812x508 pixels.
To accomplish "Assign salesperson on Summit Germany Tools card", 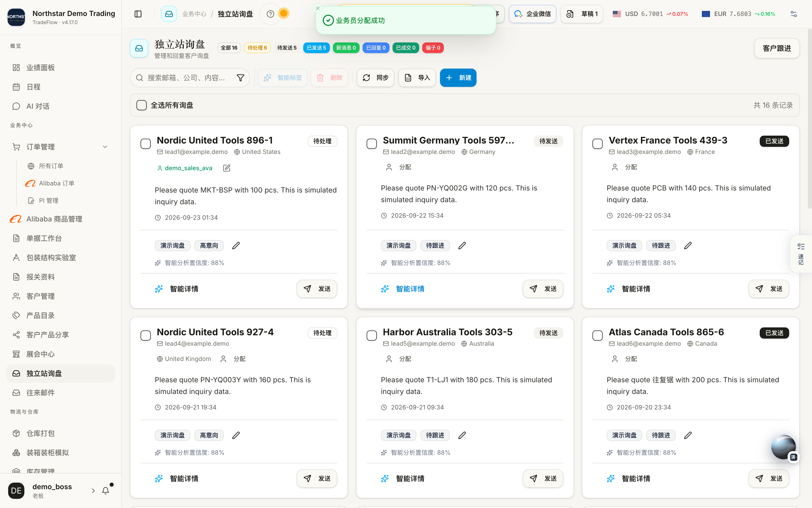I will coord(399,167).
